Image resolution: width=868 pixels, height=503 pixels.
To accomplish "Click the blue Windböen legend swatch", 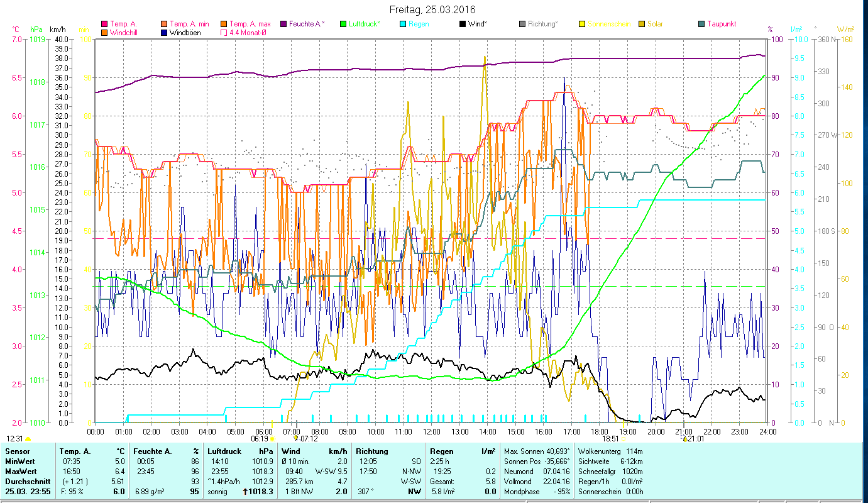I will pos(164,32).
